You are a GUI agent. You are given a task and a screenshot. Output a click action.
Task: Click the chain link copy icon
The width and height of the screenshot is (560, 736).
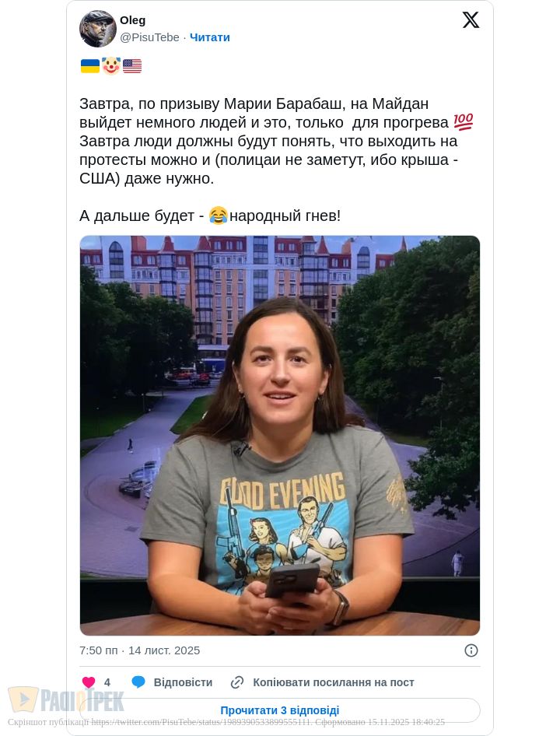pos(237,682)
